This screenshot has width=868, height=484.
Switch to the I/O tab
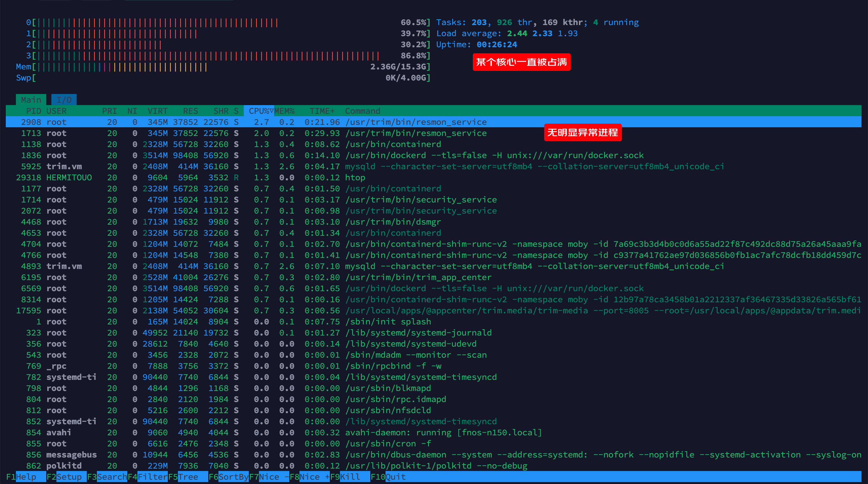tap(64, 100)
